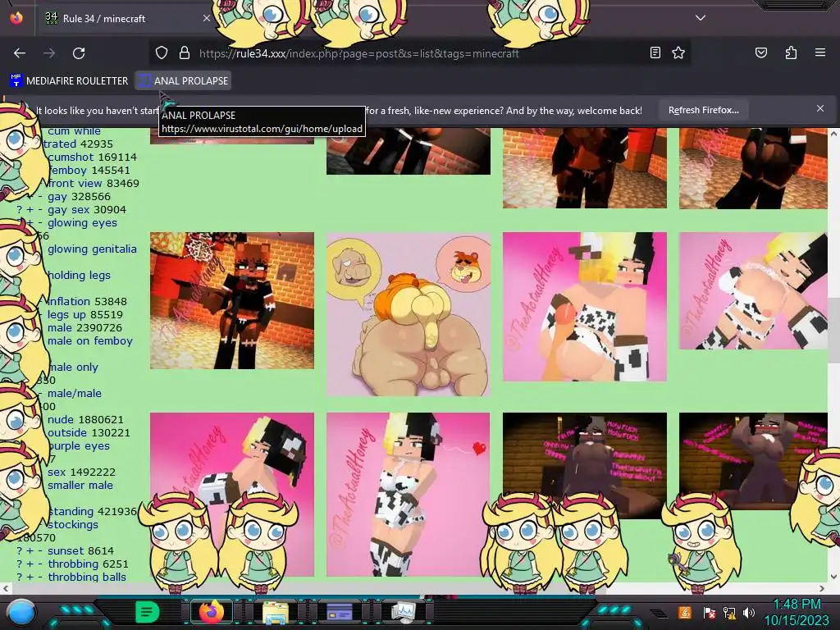Click the '+' link beside the throbbing tag

tap(30, 564)
